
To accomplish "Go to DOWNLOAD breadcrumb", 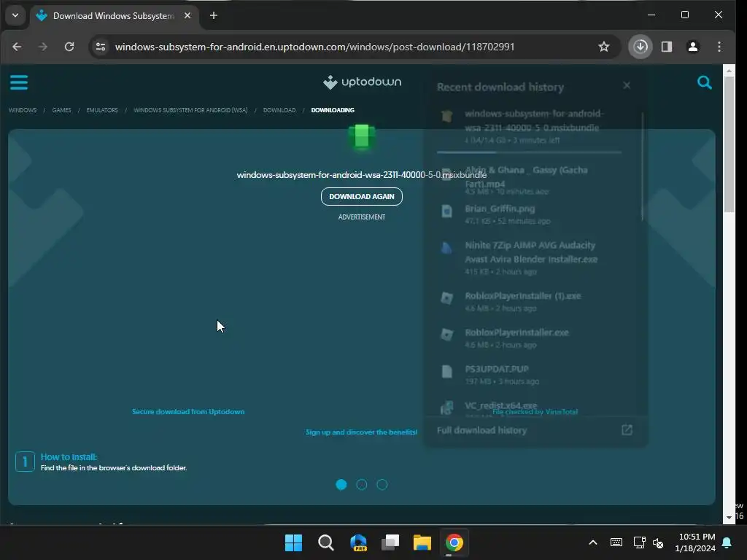I will tap(279, 110).
